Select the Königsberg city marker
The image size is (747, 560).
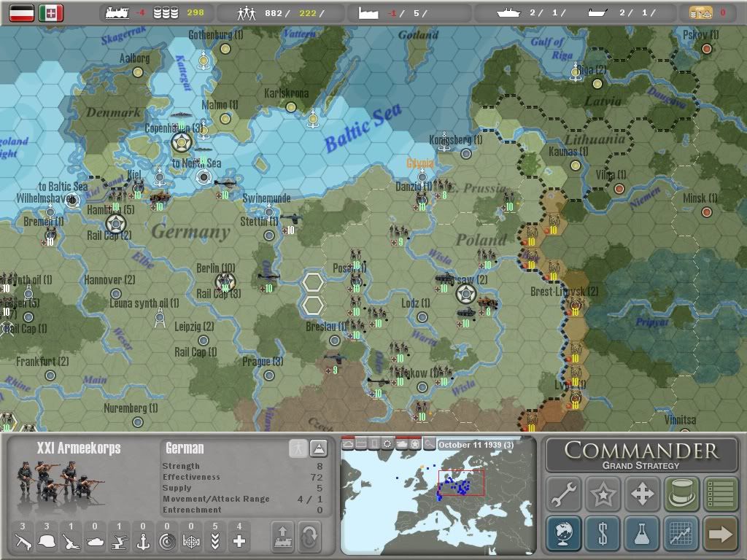click(x=466, y=154)
